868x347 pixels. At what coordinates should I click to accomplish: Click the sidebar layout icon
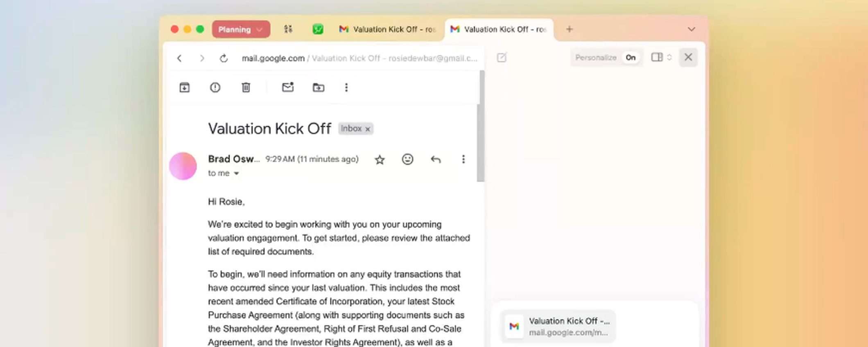pyautogui.click(x=657, y=57)
